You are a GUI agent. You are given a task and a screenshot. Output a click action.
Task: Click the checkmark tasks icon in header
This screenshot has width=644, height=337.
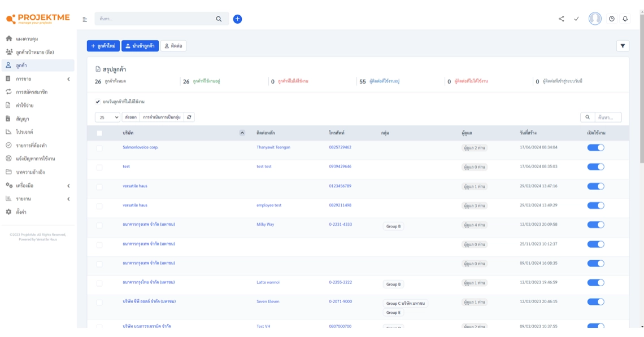(576, 19)
